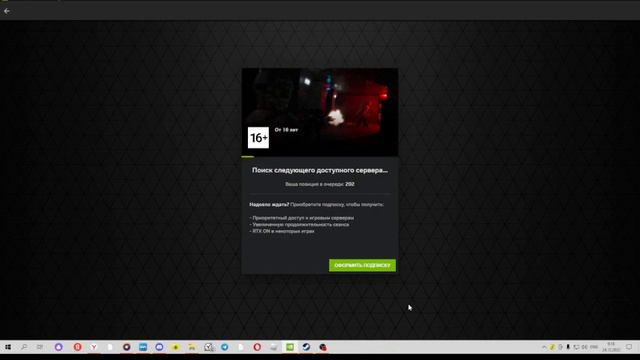
Task: Click the "От 16 лет" label
Action: [286, 130]
